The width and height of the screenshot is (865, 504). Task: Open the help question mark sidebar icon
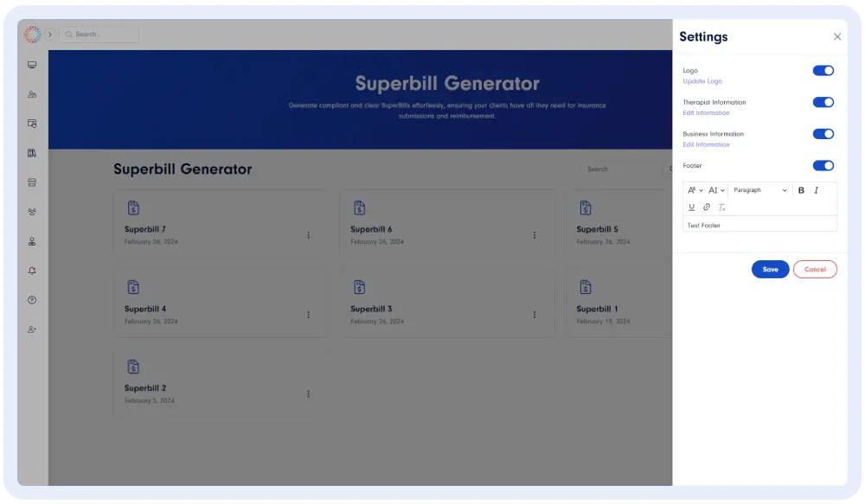pyautogui.click(x=32, y=300)
